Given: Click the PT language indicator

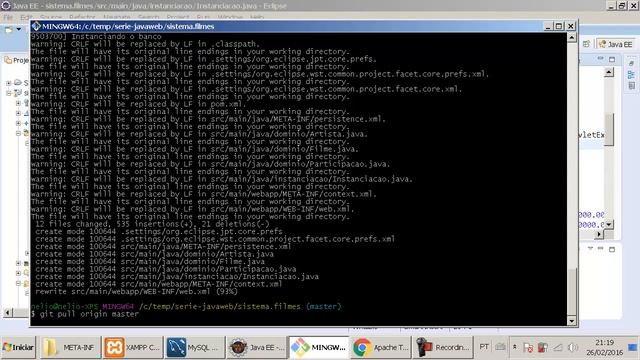Looking at the screenshot, I should coord(484,347).
